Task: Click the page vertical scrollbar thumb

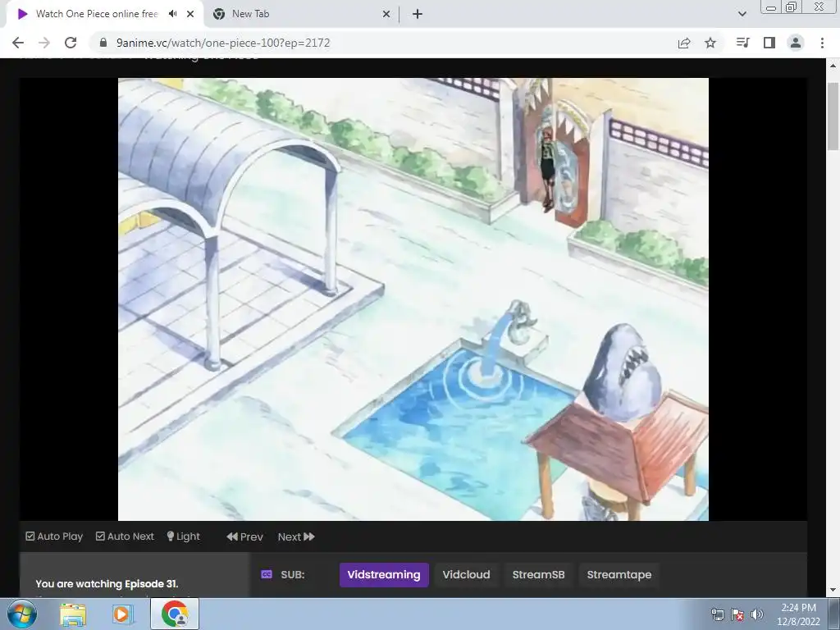Action: pyautogui.click(x=833, y=116)
